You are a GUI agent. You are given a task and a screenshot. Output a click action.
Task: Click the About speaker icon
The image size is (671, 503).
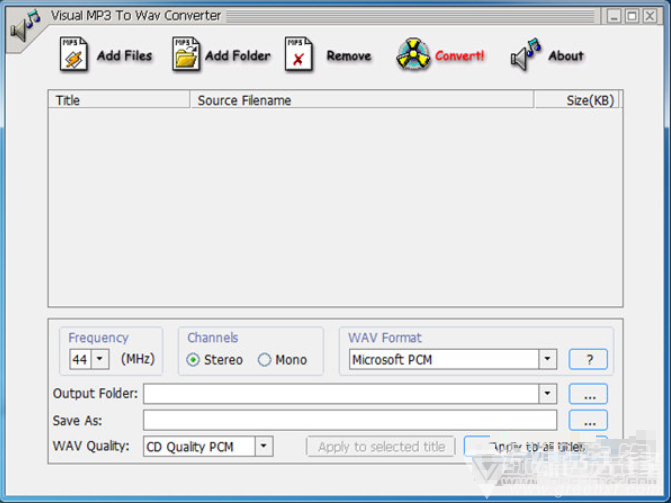526,54
